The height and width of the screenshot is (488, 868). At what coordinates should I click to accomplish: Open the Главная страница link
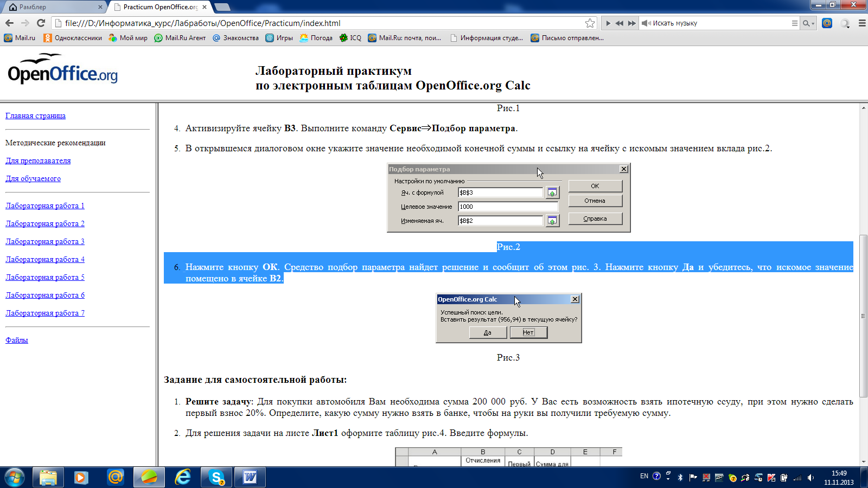(35, 115)
